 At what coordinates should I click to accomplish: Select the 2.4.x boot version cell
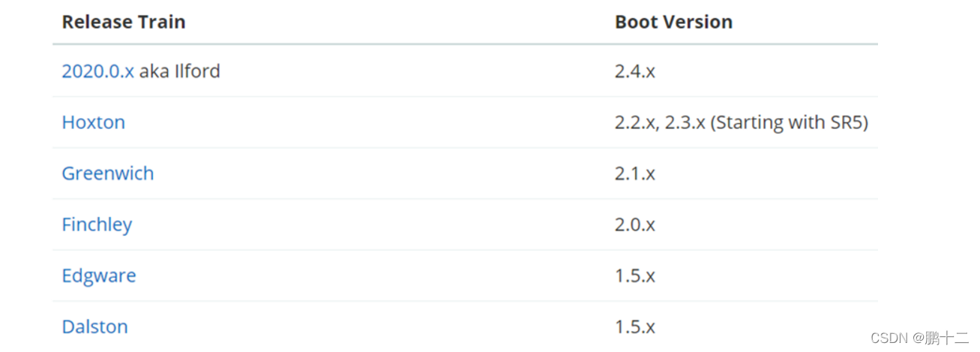(x=635, y=71)
